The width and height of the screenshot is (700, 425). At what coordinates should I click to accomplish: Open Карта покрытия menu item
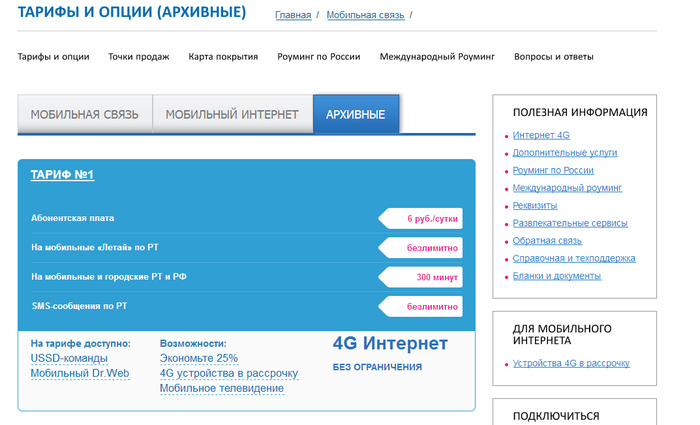[222, 57]
